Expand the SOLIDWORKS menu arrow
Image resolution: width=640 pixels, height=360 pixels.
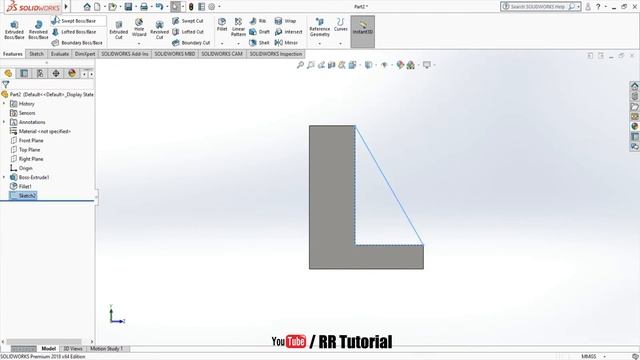[66, 7]
